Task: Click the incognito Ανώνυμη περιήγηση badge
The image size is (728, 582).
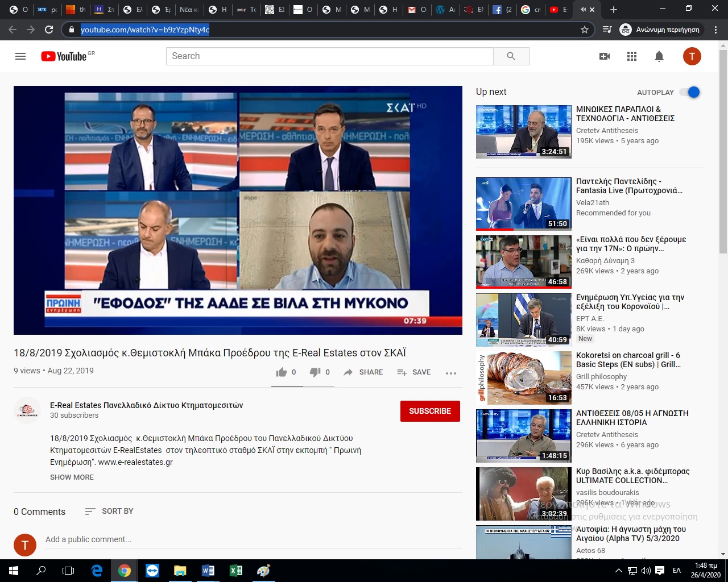Action: click(660, 30)
